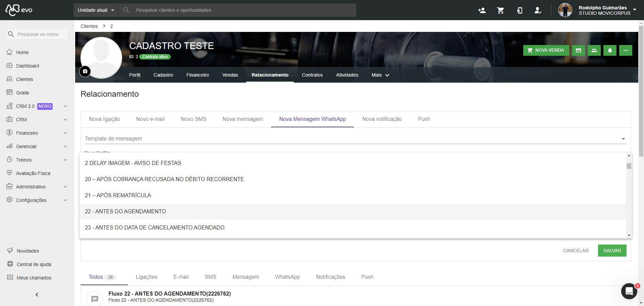This screenshot has width=644, height=306.
Task: Click the Dashboard icon in sidebar
Action: tap(9, 65)
